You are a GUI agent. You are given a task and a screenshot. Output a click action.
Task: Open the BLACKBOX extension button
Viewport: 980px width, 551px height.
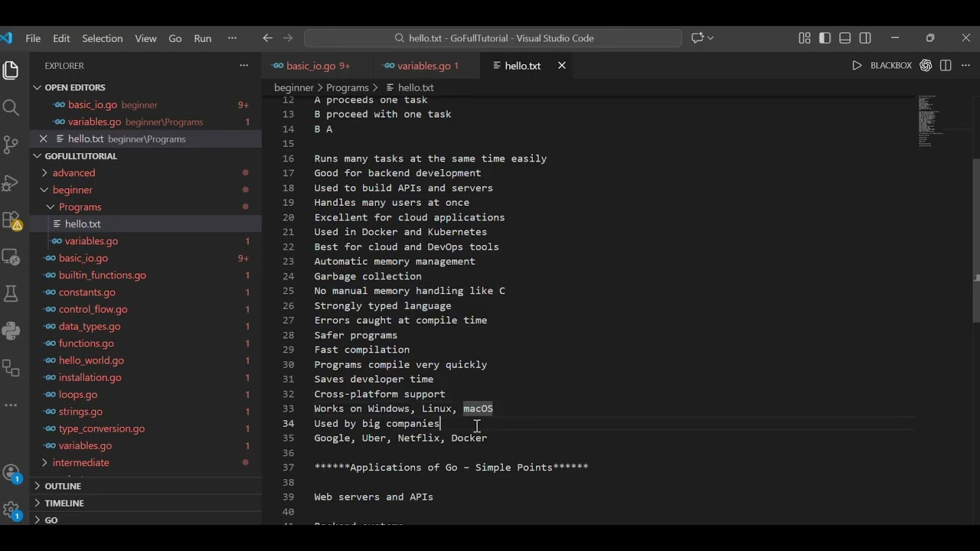pyautogui.click(x=891, y=66)
